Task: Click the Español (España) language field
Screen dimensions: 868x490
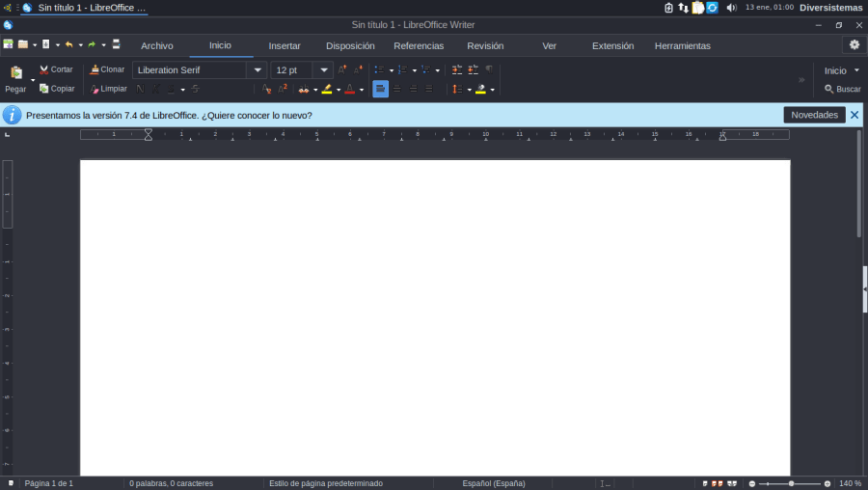Action: [494, 483]
